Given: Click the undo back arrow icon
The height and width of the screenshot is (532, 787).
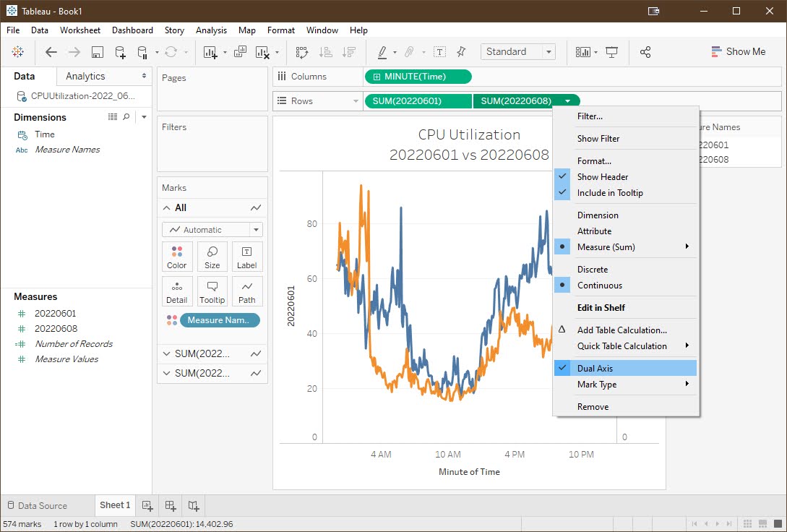Looking at the screenshot, I should [x=51, y=52].
